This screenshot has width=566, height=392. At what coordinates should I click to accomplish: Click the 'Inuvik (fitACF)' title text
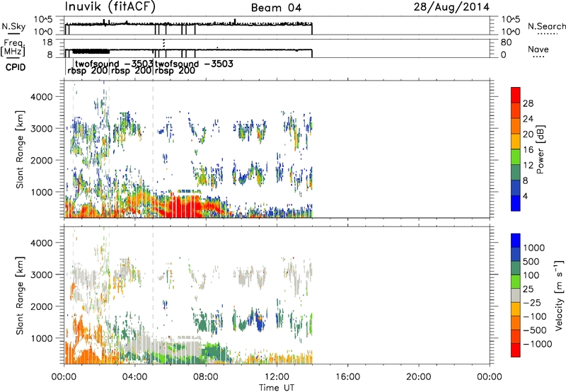pyautogui.click(x=110, y=6)
